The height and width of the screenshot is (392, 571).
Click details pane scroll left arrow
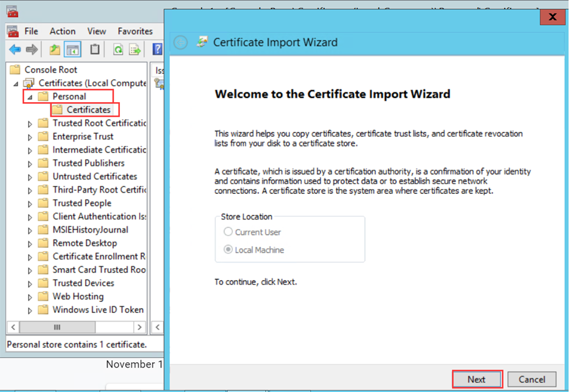[157, 327]
